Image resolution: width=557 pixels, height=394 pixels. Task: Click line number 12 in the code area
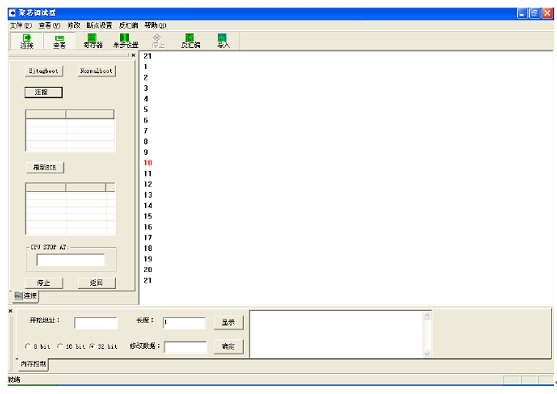point(148,184)
